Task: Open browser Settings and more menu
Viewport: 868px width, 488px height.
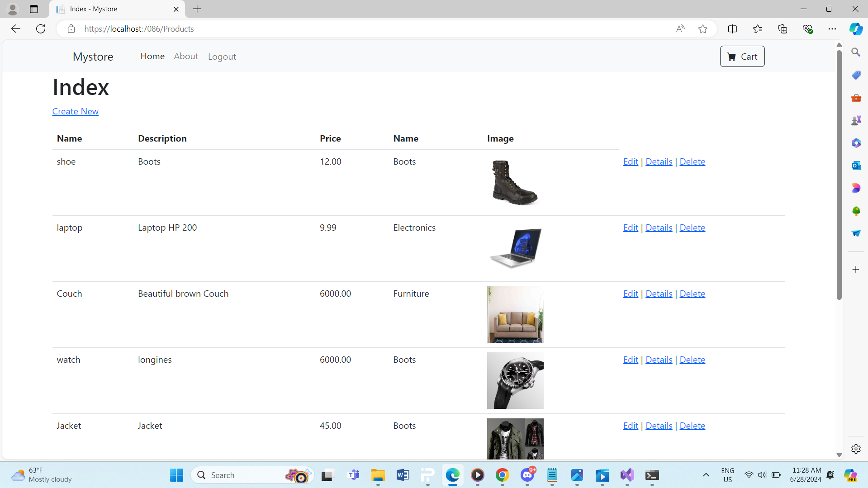Action: 832,29
